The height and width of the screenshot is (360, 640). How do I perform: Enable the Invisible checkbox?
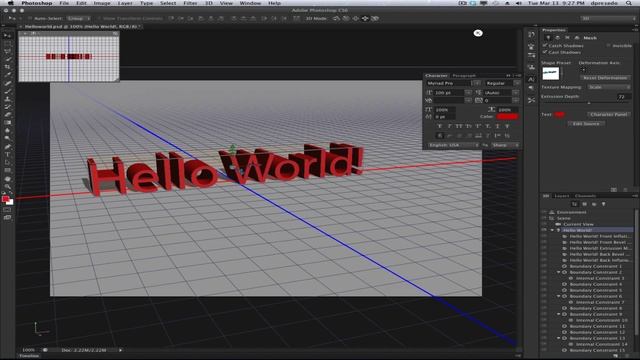coord(609,45)
